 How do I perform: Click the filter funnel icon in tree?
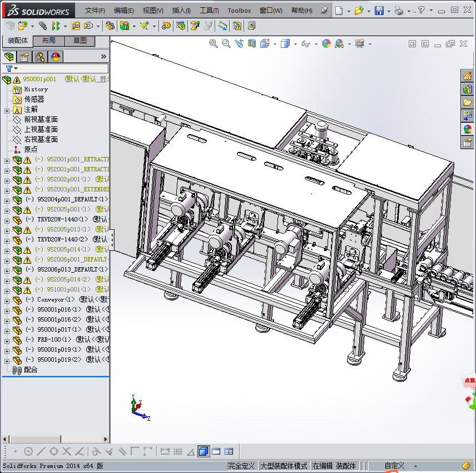point(9,68)
